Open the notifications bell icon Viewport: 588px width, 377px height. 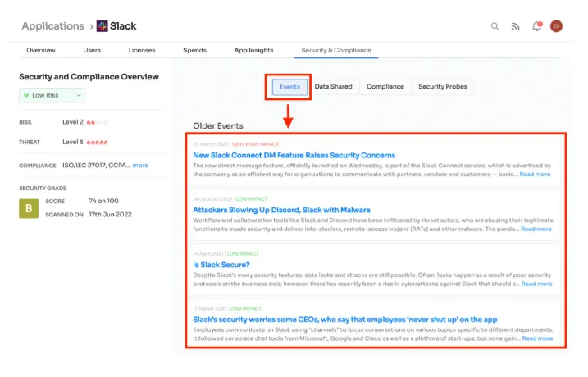click(x=537, y=26)
